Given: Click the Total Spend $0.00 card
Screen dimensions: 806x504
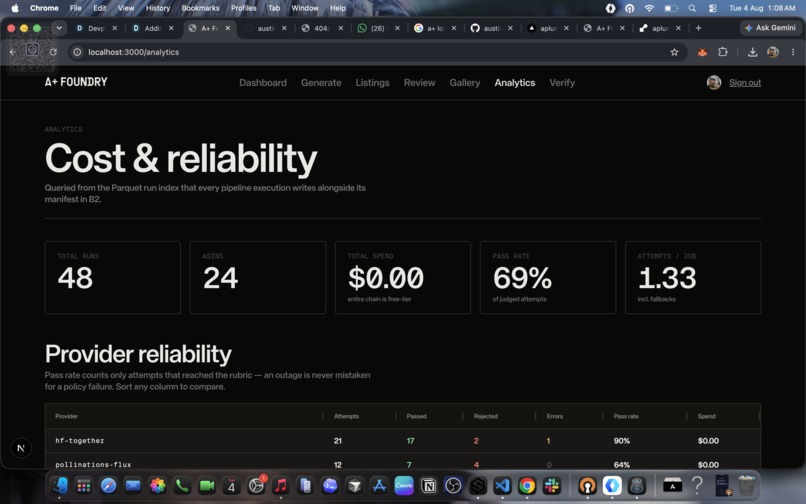Looking at the screenshot, I should coord(402,278).
